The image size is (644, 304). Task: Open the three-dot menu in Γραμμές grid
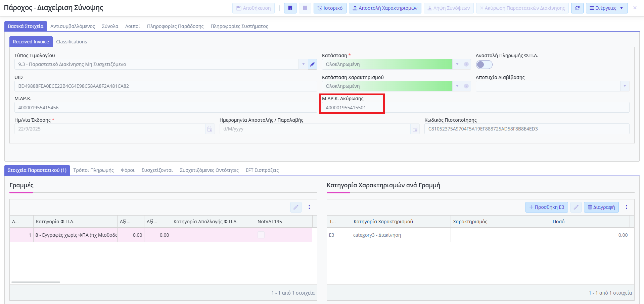309,207
